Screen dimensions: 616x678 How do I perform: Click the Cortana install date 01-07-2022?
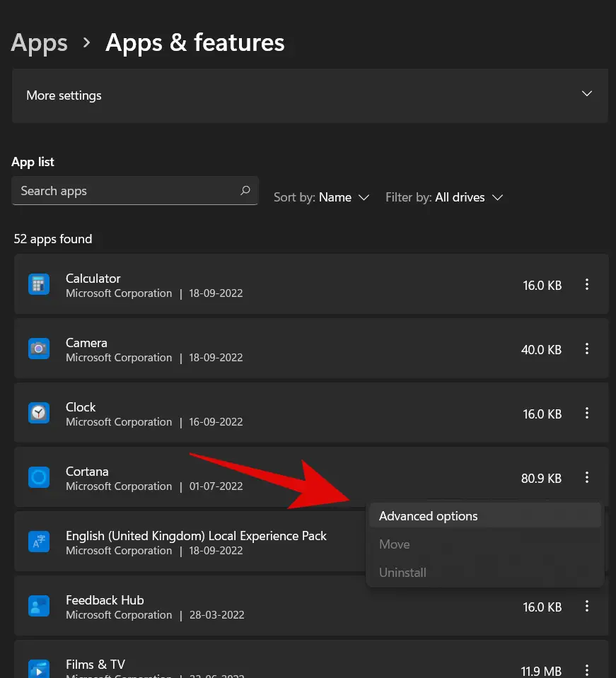coord(216,486)
